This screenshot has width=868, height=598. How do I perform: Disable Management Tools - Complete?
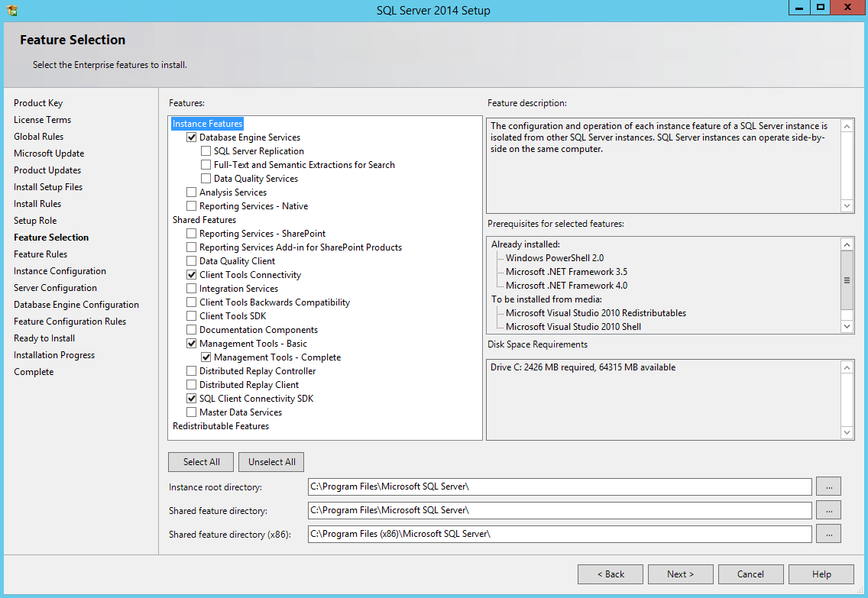point(206,357)
